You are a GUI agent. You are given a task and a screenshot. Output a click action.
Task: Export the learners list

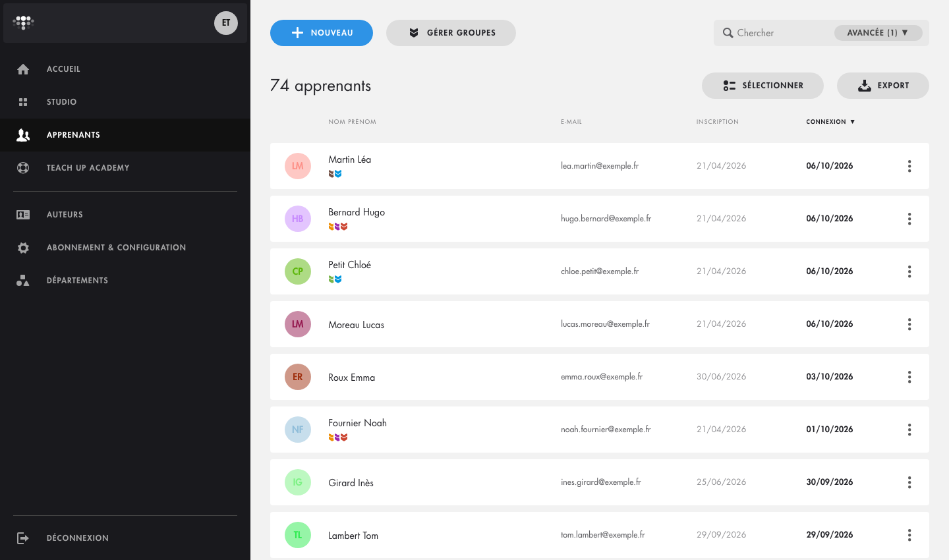[883, 86]
